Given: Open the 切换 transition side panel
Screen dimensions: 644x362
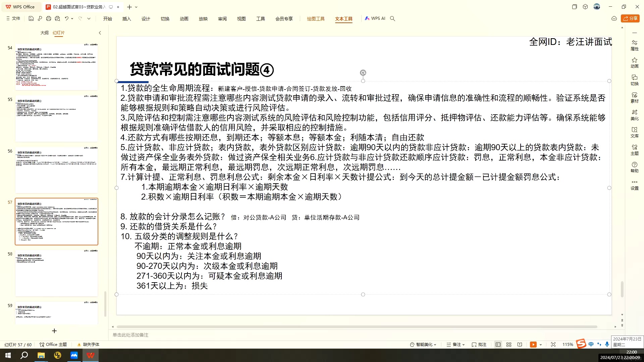Looking at the screenshot, I should (x=635, y=80).
